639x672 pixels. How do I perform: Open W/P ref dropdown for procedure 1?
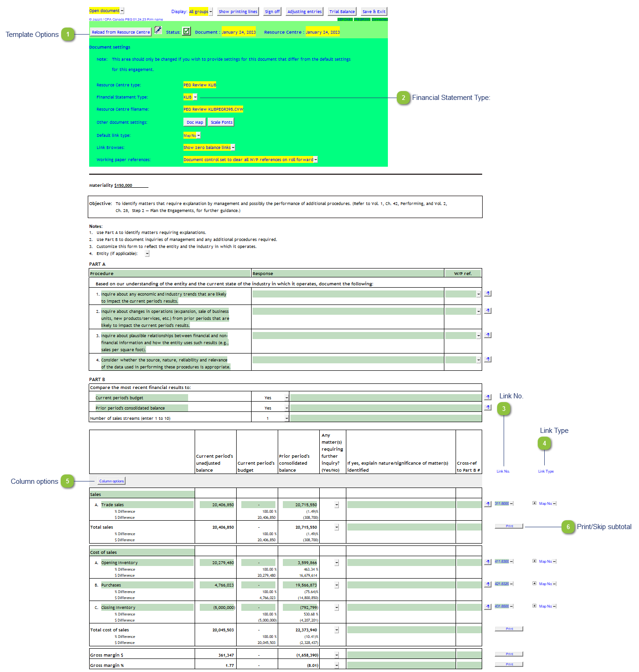(x=478, y=294)
